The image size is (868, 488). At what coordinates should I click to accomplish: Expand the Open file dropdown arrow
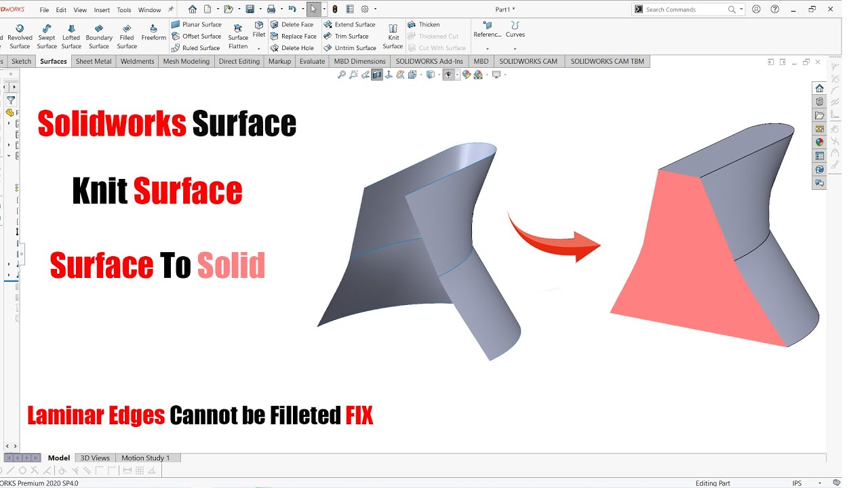[238, 9]
